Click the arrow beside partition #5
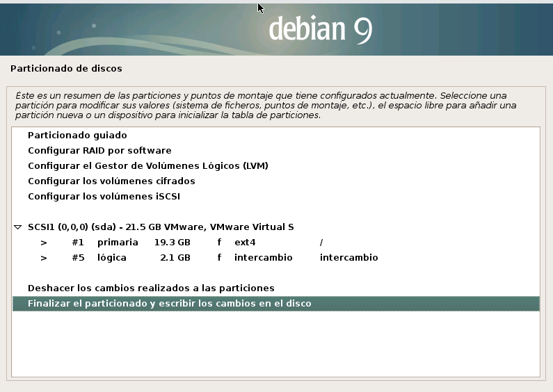The image size is (553, 392). pos(44,258)
